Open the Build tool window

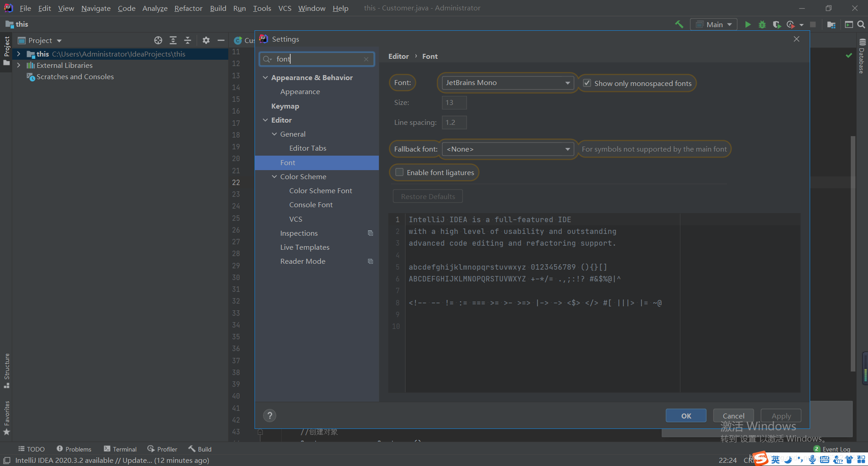pos(200,449)
